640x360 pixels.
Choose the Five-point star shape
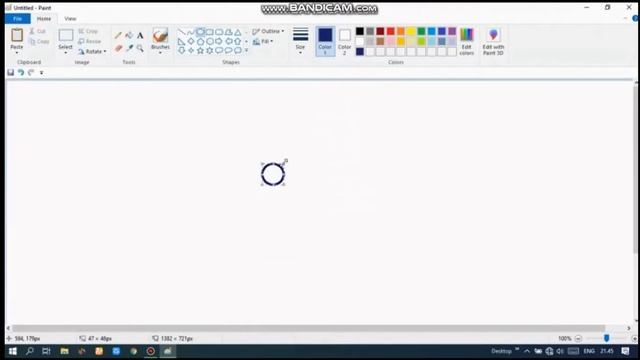click(200, 51)
